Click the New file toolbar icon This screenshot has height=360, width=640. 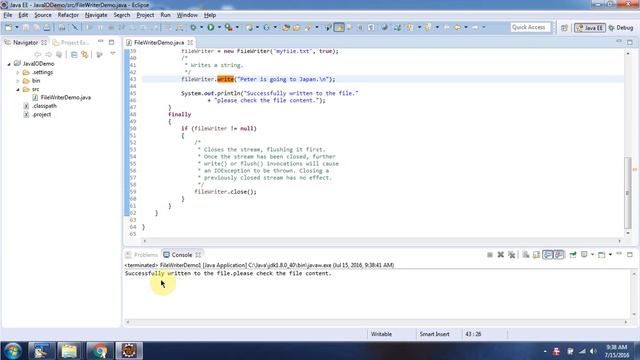(8, 27)
